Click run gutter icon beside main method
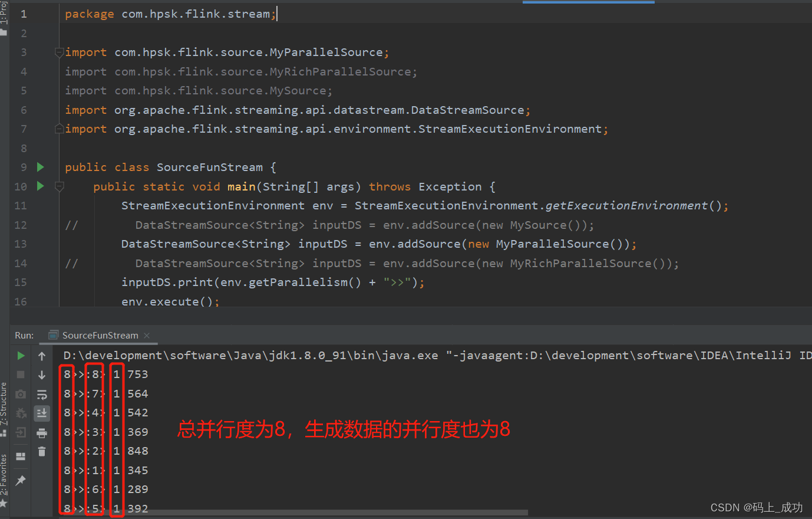This screenshot has height=519, width=812. point(40,186)
